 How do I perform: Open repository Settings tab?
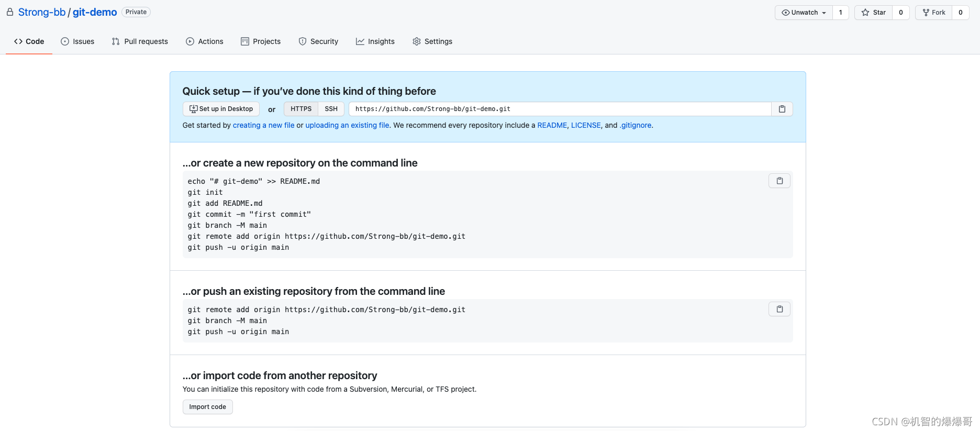click(x=432, y=41)
